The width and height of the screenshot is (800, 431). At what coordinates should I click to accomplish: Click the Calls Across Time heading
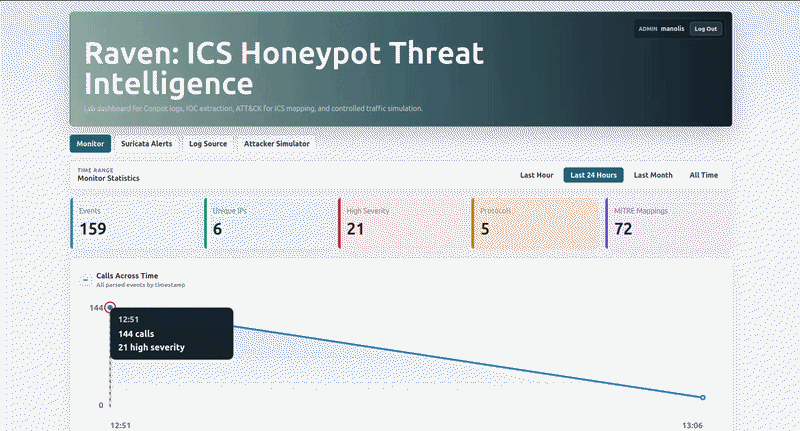pyautogui.click(x=127, y=275)
